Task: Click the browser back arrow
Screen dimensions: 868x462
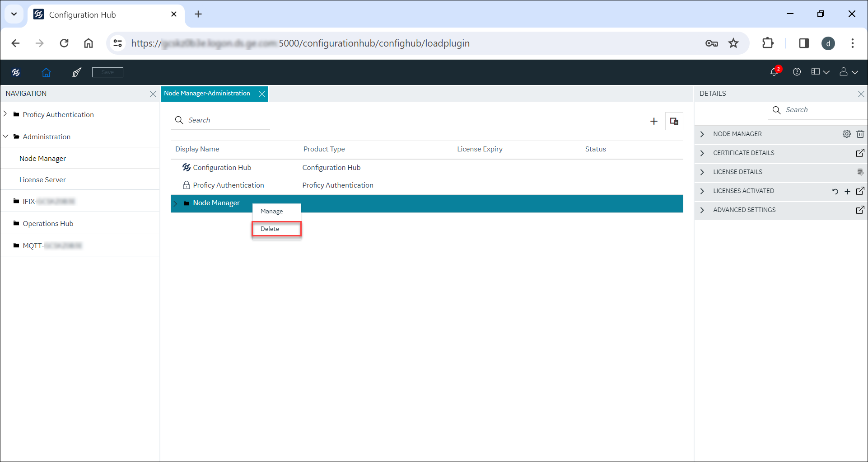Action: pos(15,43)
